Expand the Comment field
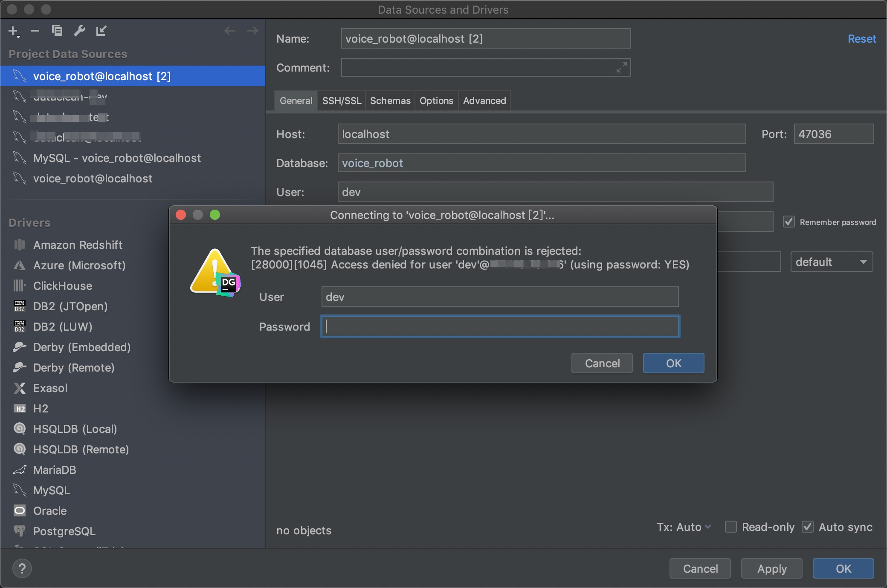The width and height of the screenshot is (887, 588). click(x=621, y=67)
